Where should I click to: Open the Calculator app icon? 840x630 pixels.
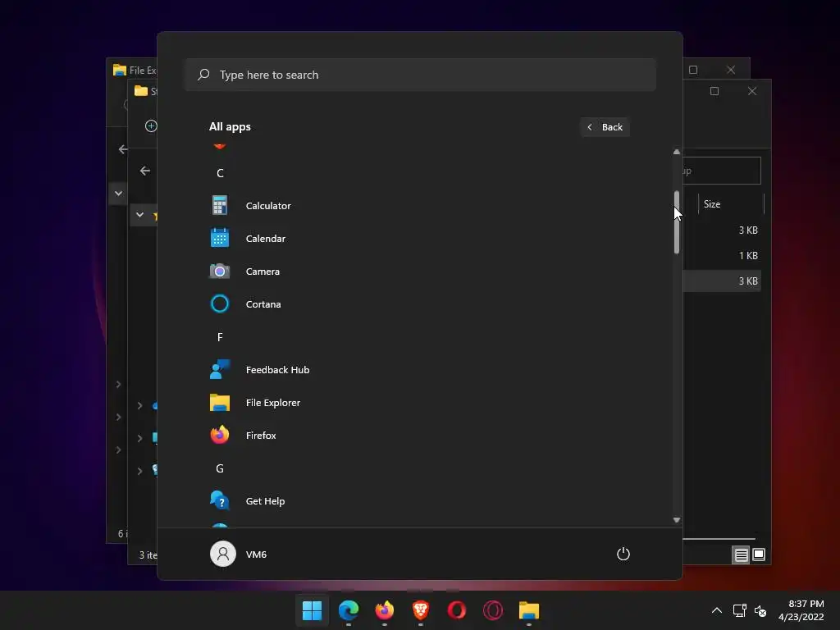[220, 206]
